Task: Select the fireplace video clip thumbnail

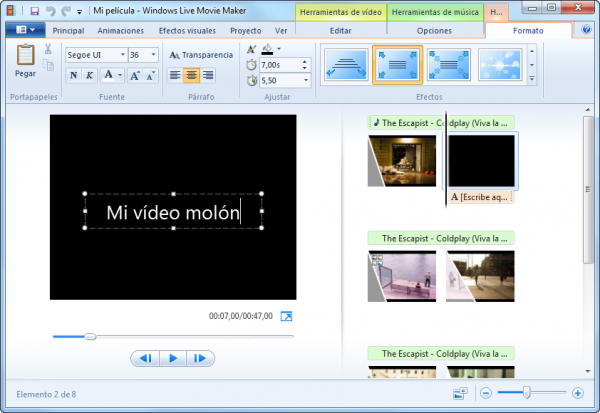Action: pos(402,161)
